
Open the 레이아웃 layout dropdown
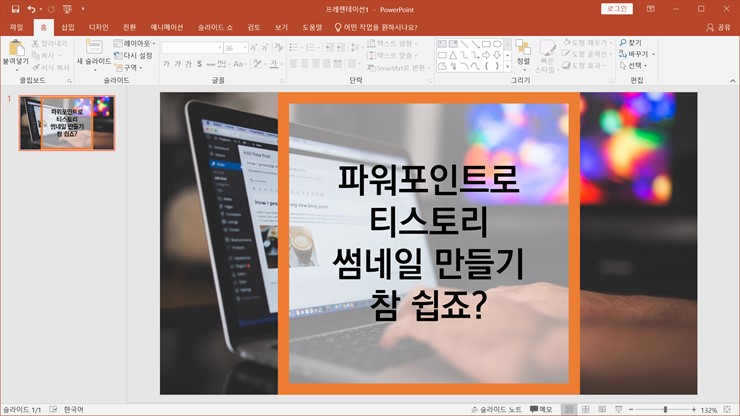[135, 43]
